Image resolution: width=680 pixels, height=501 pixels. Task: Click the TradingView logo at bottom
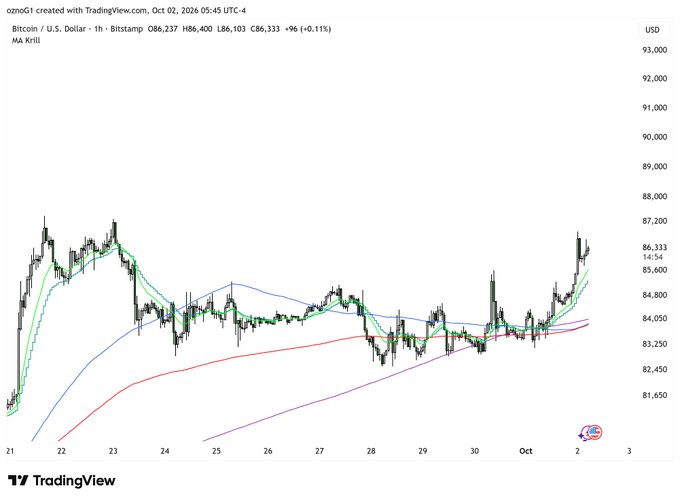click(62, 481)
